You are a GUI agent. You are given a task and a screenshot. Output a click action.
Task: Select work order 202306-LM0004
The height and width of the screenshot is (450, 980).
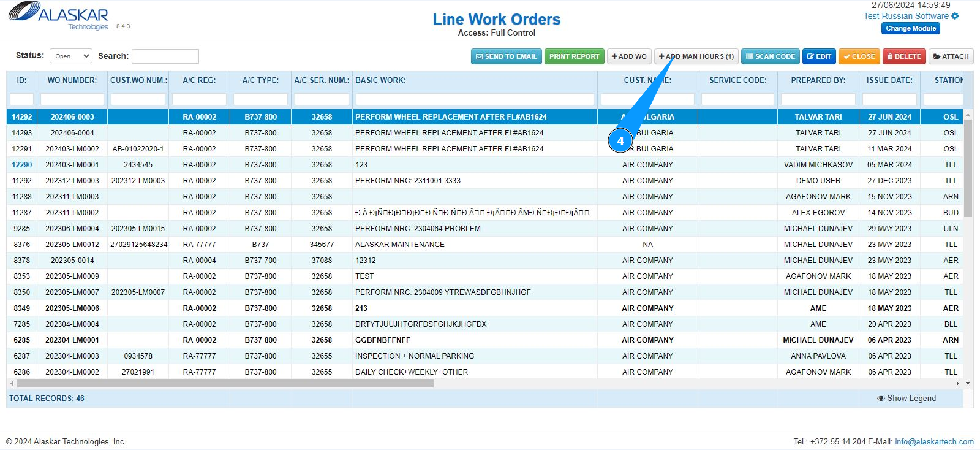484,229
